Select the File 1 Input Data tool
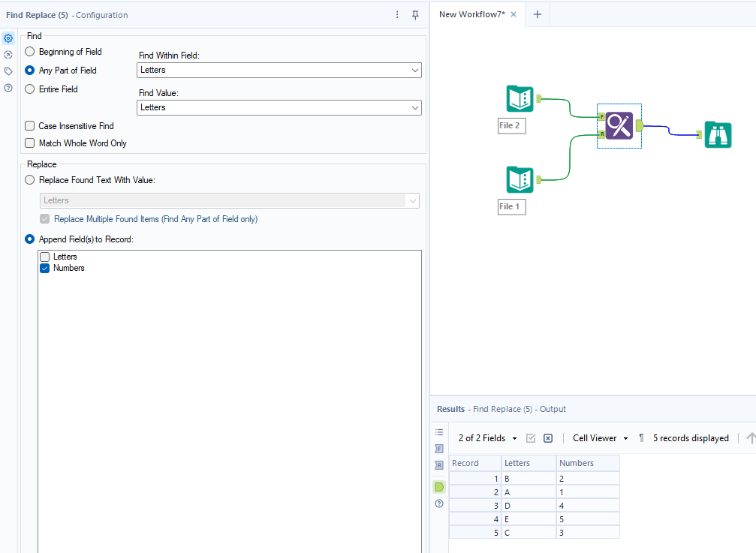Image resolution: width=756 pixels, height=553 pixels. point(518,179)
